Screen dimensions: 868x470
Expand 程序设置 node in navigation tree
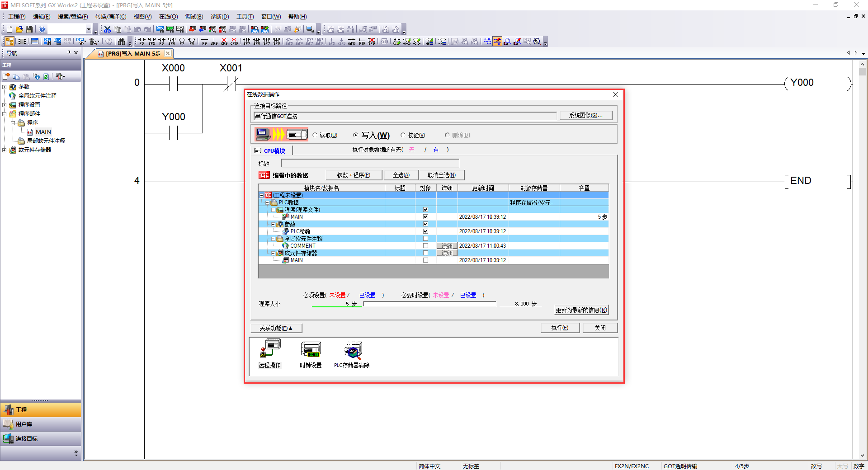5,105
